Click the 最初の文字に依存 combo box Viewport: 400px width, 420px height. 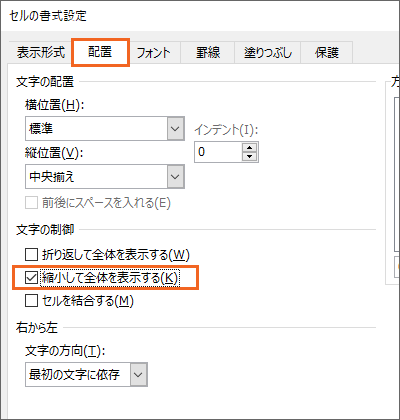click(86, 375)
